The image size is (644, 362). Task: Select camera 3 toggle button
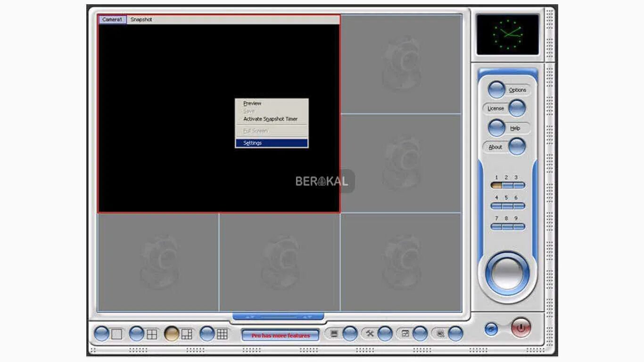tap(519, 185)
